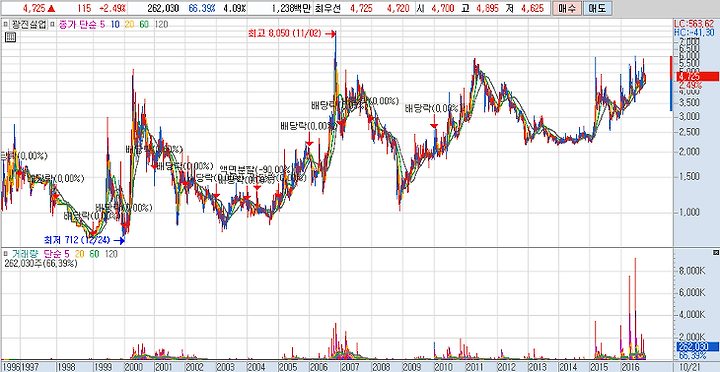The width and height of the screenshot is (720, 372).
Task: Click the 2000 year label on time axis
Action: [133, 367]
